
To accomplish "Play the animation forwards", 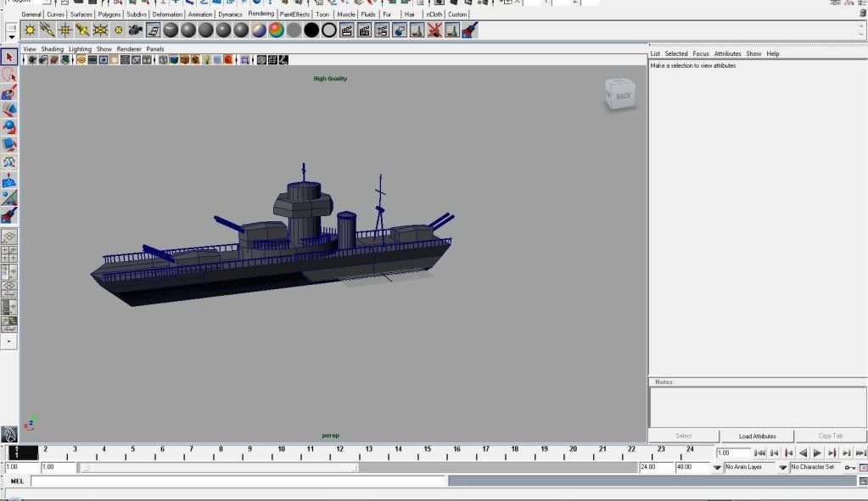I will click(817, 453).
